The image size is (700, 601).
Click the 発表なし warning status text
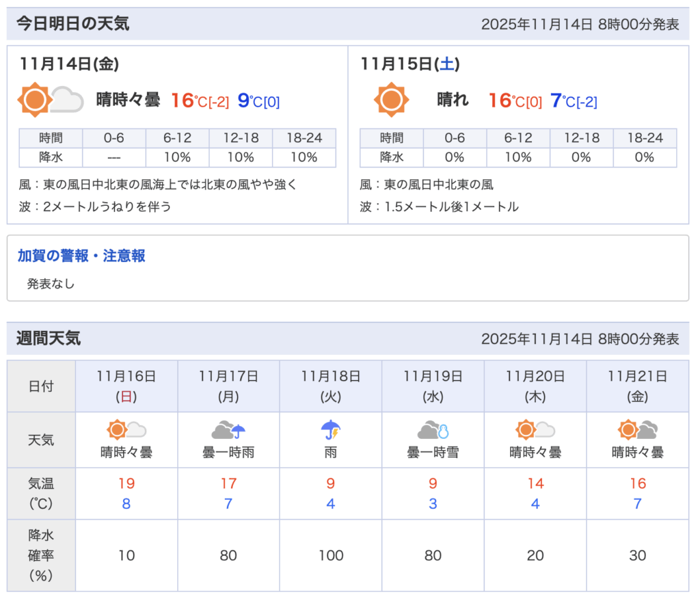pos(51,283)
